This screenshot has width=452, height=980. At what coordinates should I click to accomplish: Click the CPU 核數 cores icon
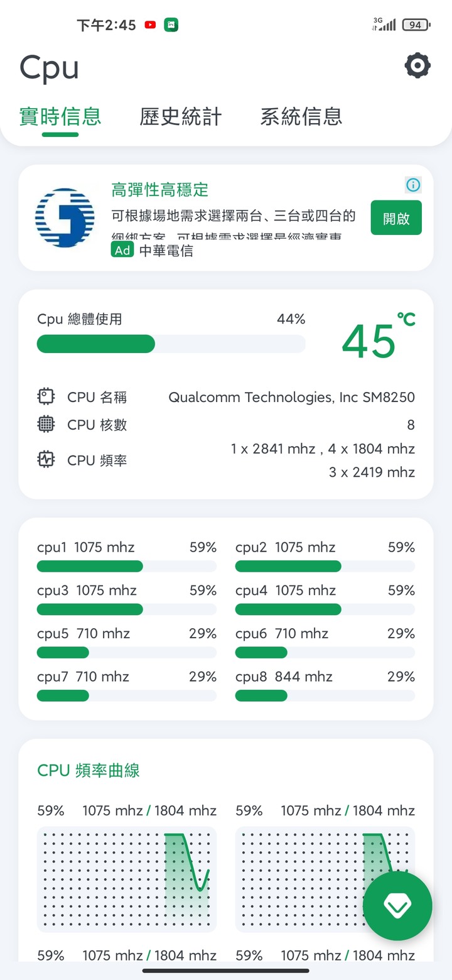point(46,424)
